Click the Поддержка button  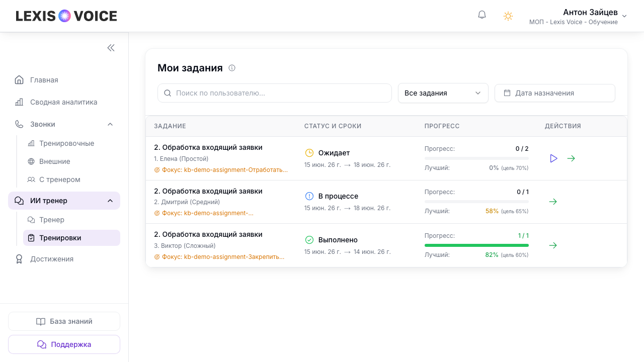click(x=64, y=344)
